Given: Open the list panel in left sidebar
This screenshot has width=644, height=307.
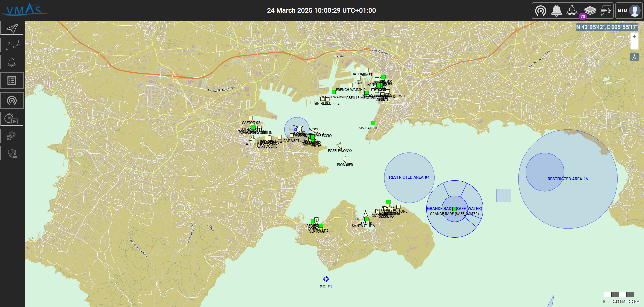Looking at the screenshot, I should click(12, 81).
